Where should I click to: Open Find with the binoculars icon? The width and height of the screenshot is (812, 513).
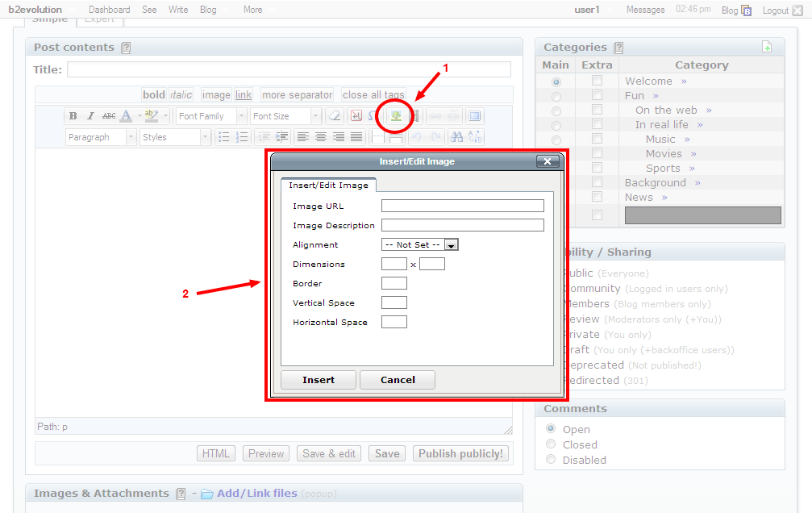coord(456,136)
